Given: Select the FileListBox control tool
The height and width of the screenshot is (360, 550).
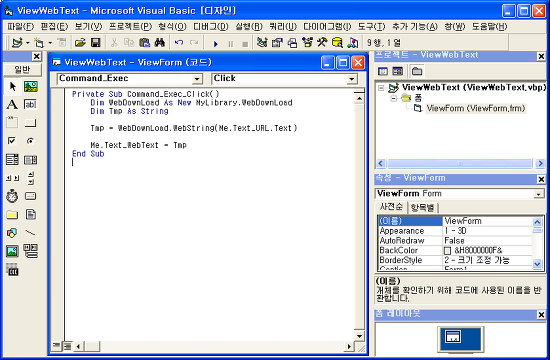Looking at the screenshot, I should point(31,214).
